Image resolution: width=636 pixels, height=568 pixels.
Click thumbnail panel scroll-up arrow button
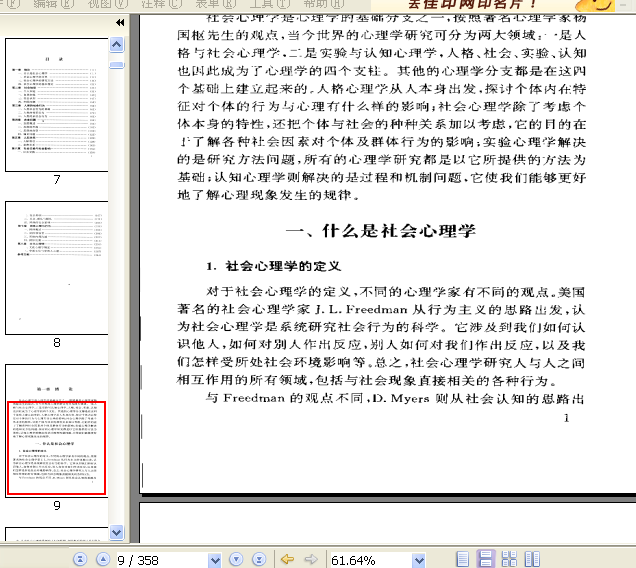point(116,45)
